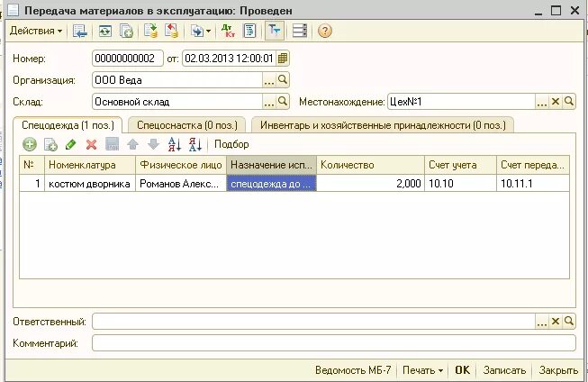This screenshot has width=588, height=382.
Task: Click the Склад field with Основной склад
Action: 177,102
